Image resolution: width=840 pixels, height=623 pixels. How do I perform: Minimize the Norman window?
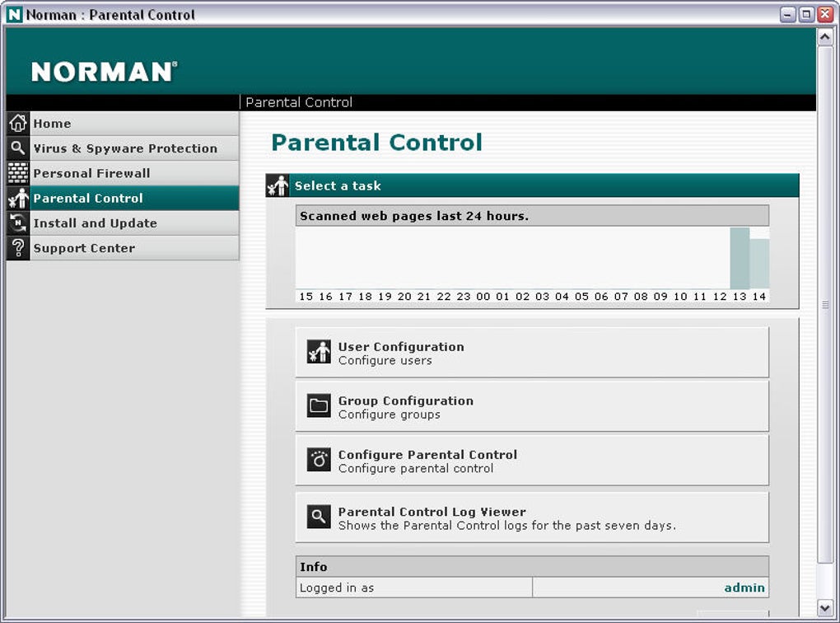(787, 15)
